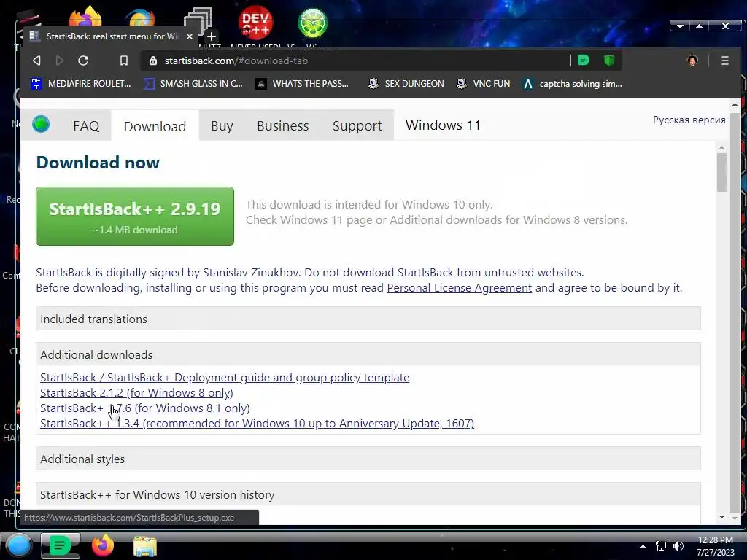
Task: Open the browser hamburger menu
Action: (x=725, y=61)
